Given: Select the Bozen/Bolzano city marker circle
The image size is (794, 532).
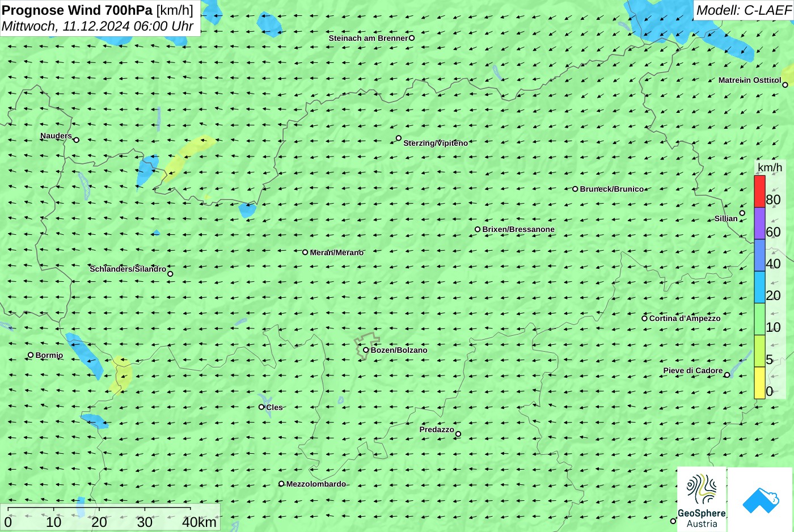Looking at the screenshot, I should 366,350.
